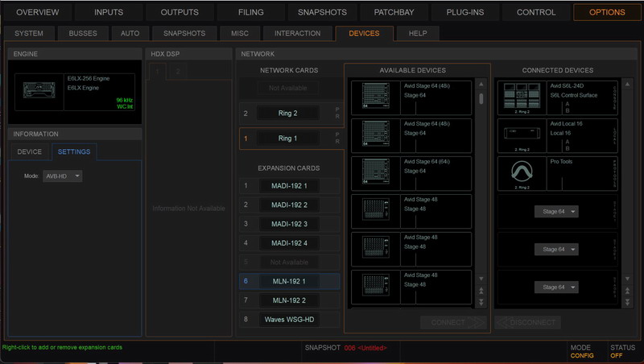Switch to the BUSSES tab
The image size is (644, 364).
click(x=82, y=33)
